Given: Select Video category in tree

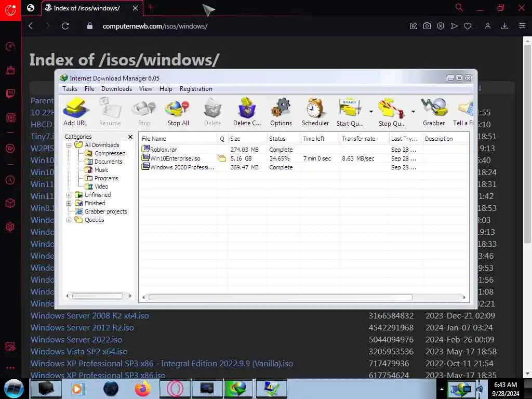Looking at the screenshot, I should tap(97, 187).
